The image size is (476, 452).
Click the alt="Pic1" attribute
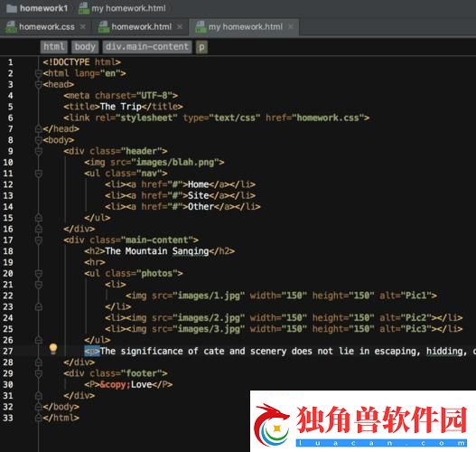tap(406, 296)
